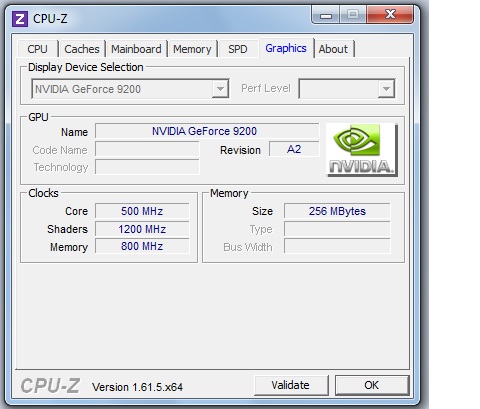Click the Revision A2 field
Viewport: 480px width, 409px height.
294,149
